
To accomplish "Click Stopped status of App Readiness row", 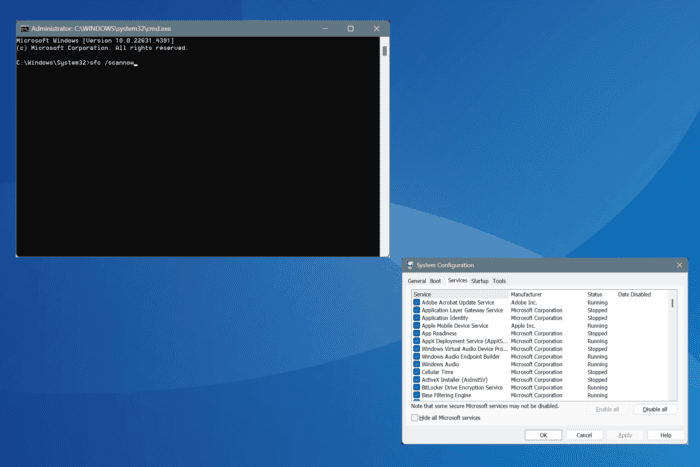I will pyautogui.click(x=597, y=334).
